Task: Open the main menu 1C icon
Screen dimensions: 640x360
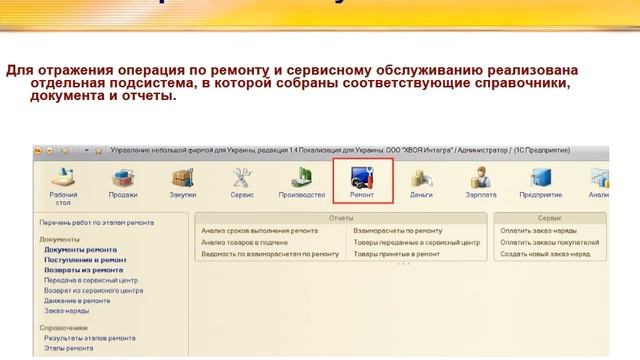Action: point(38,151)
